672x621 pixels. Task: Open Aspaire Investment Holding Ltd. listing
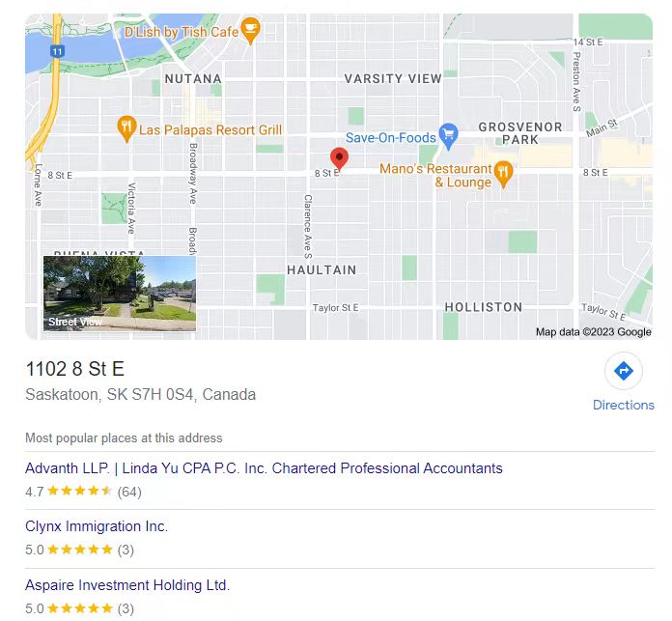(x=127, y=585)
